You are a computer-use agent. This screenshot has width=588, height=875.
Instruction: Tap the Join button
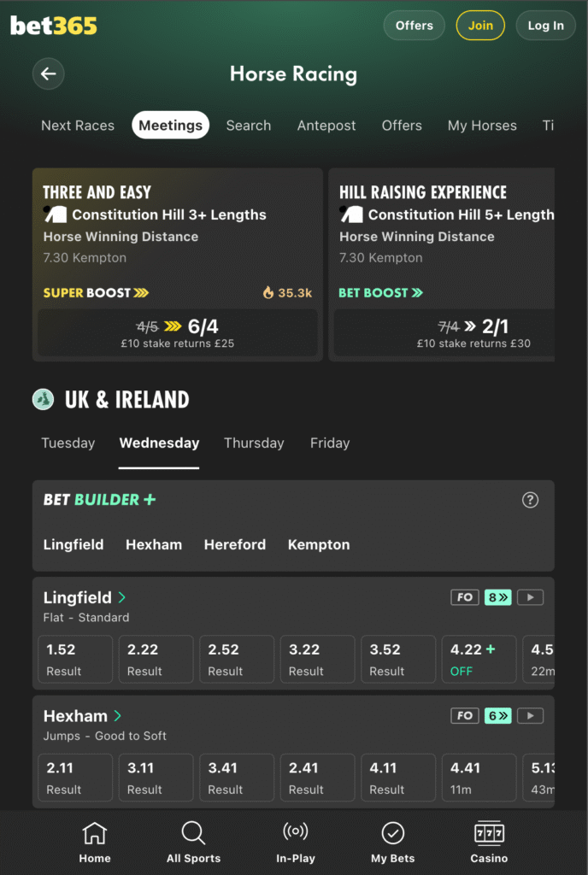click(x=479, y=25)
